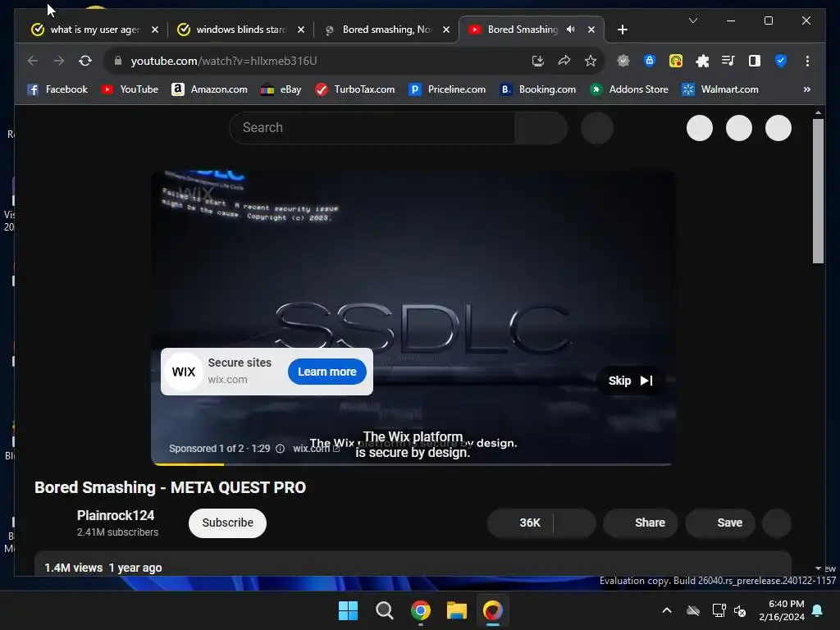Click the page vertical scrollbar

[x=818, y=190]
